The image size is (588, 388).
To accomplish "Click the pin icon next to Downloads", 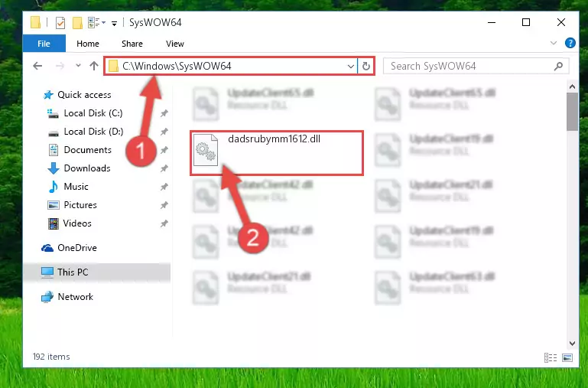I will point(164,168).
